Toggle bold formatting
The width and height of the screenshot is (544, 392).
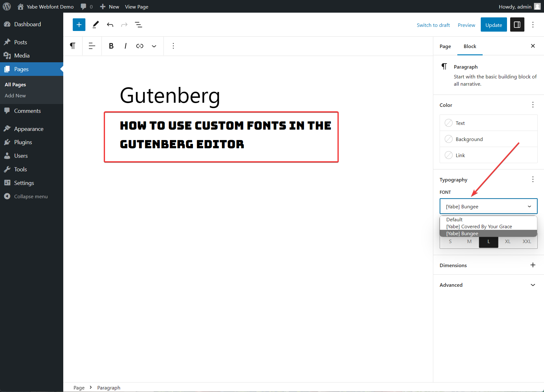tap(111, 46)
